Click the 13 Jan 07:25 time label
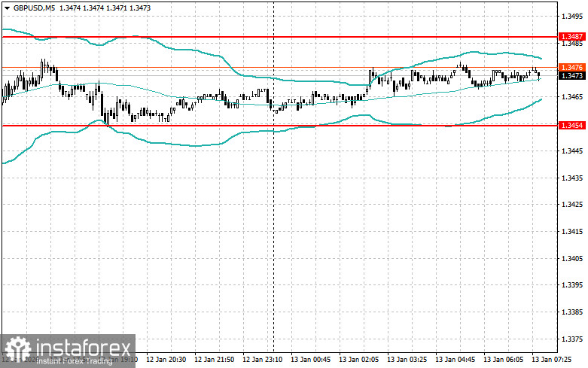This screenshot has height=368, width=588. tap(552, 360)
